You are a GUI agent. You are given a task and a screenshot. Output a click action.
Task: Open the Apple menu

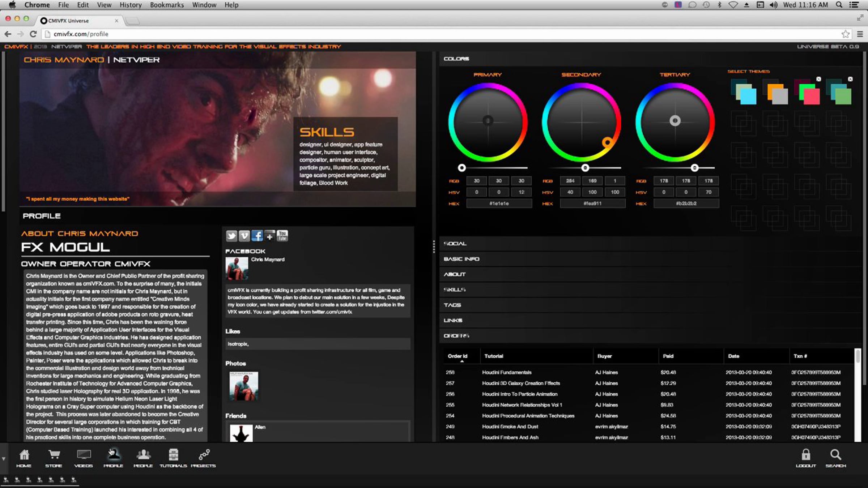click(x=12, y=5)
